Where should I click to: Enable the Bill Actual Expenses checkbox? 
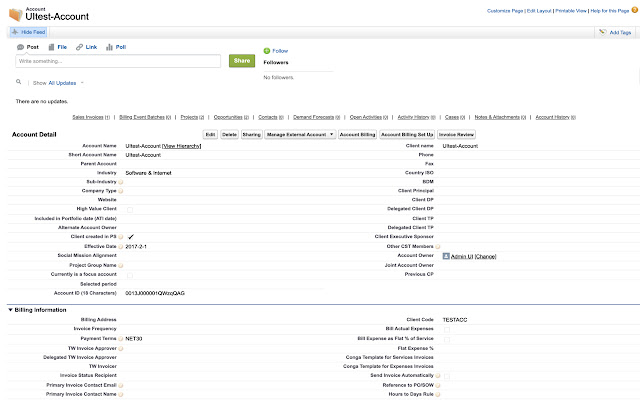click(447, 329)
